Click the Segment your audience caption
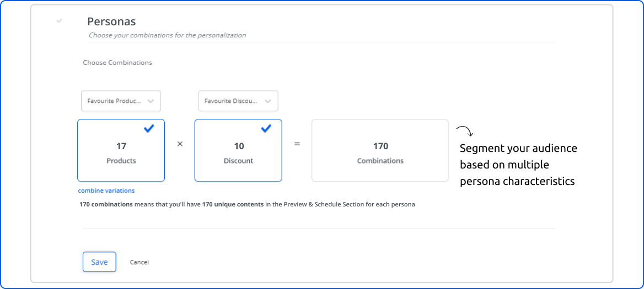Screen dimensions: 644x289 click(518, 165)
